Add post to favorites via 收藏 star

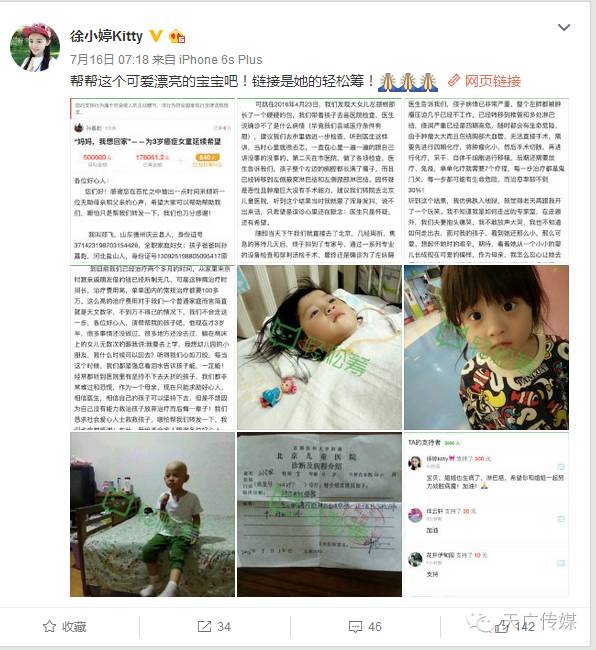65,626
